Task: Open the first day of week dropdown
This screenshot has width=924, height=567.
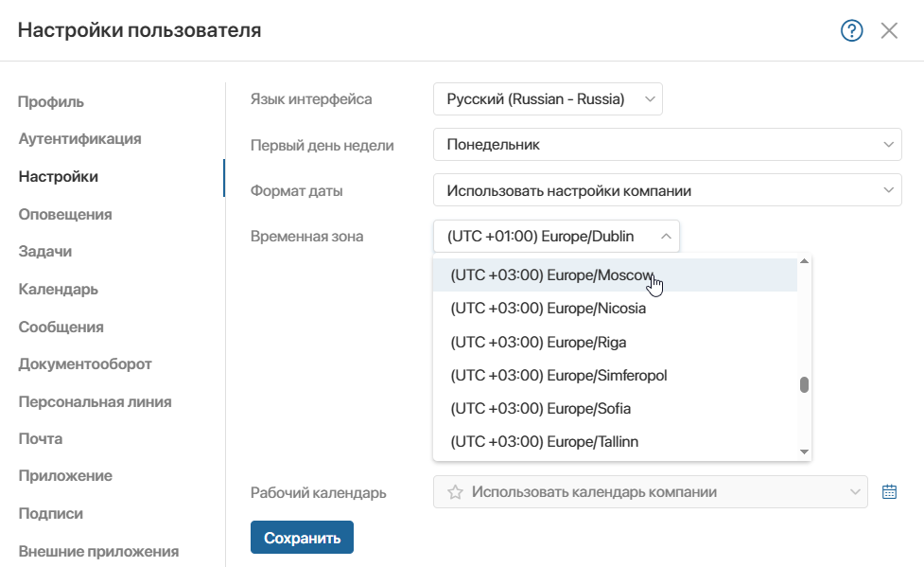Action: [x=667, y=145]
